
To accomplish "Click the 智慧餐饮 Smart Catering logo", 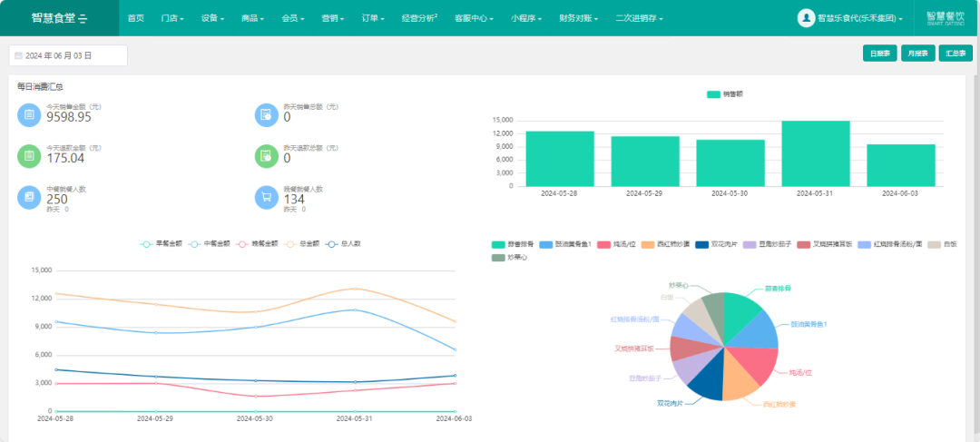I will click(x=945, y=18).
